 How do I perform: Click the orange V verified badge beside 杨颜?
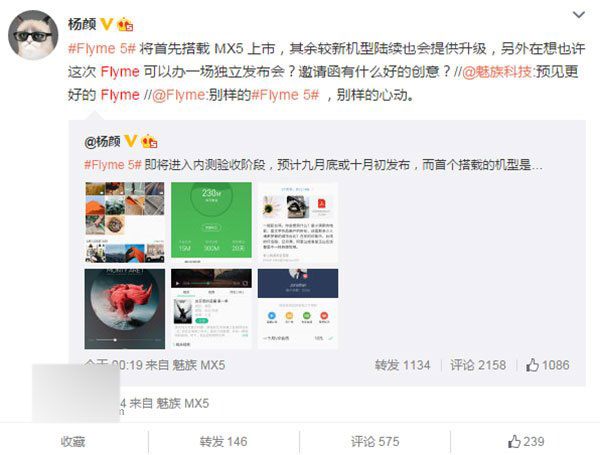coord(106,24)
